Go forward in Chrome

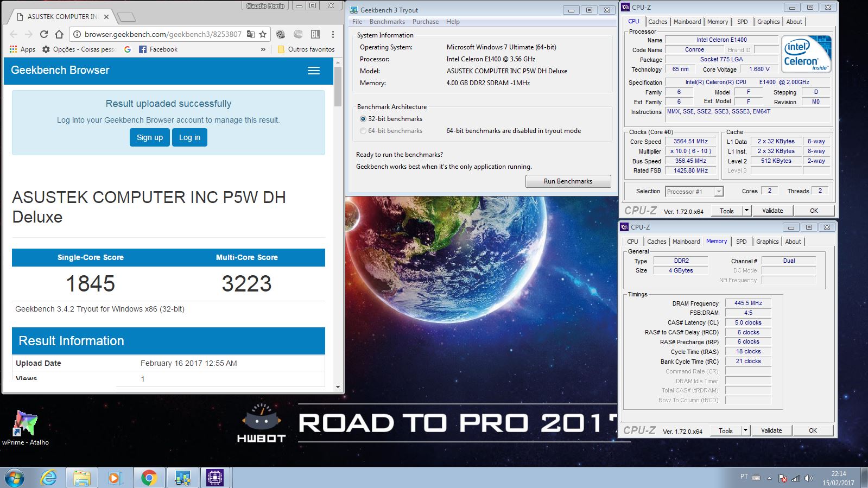[x=29, y=34]
